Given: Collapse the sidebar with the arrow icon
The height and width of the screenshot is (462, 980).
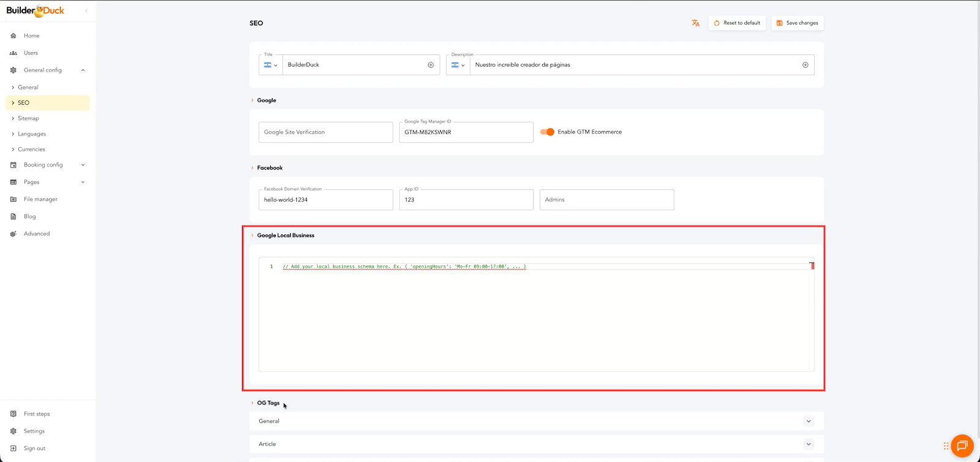Looking at the screenshot, I should click(86, 10).
